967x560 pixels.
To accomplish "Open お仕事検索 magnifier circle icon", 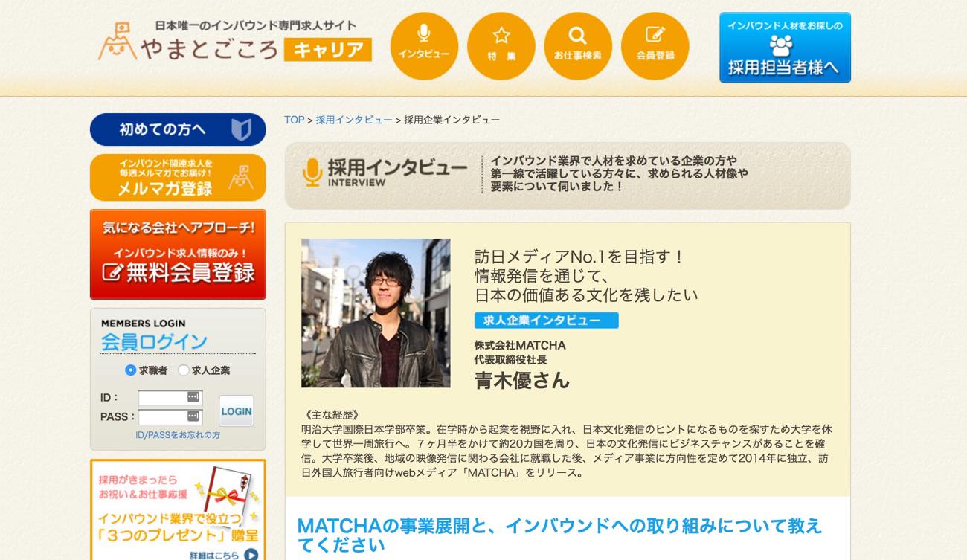I will [x=578, y=46].
